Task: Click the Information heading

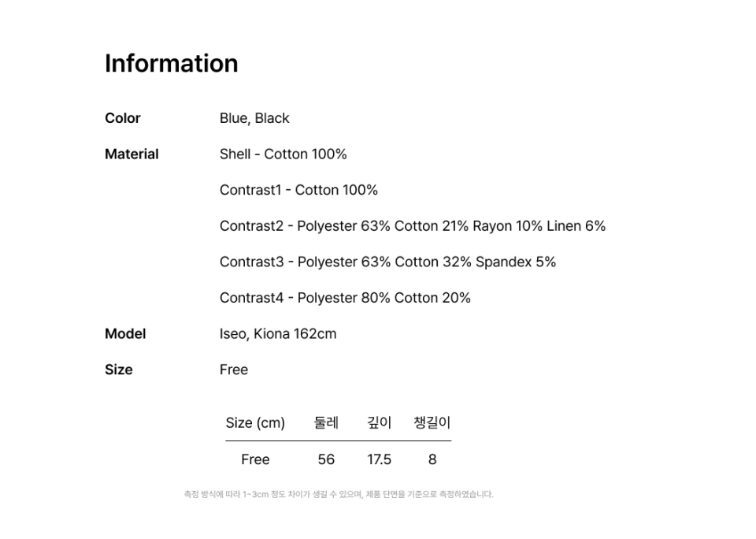Action: click(171, 64)
